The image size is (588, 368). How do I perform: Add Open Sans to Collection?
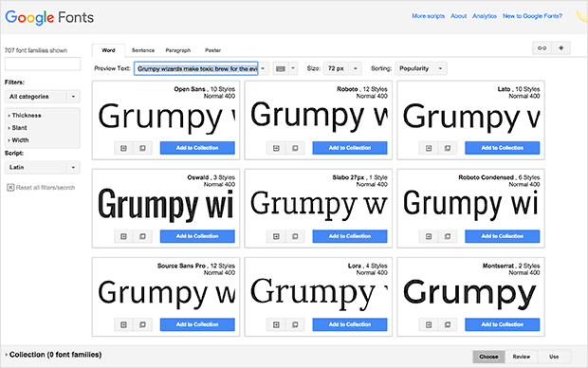tap(197, 148)
